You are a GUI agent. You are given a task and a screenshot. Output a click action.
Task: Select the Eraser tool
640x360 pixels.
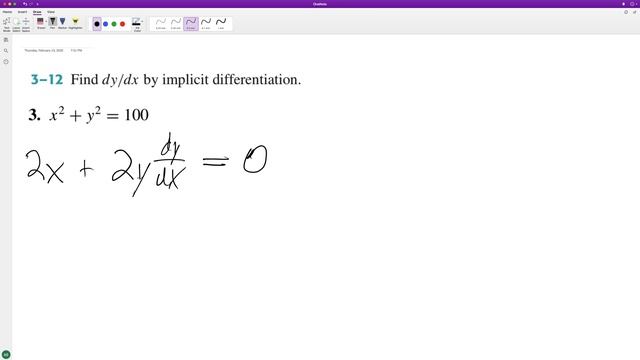click(40, 23)
